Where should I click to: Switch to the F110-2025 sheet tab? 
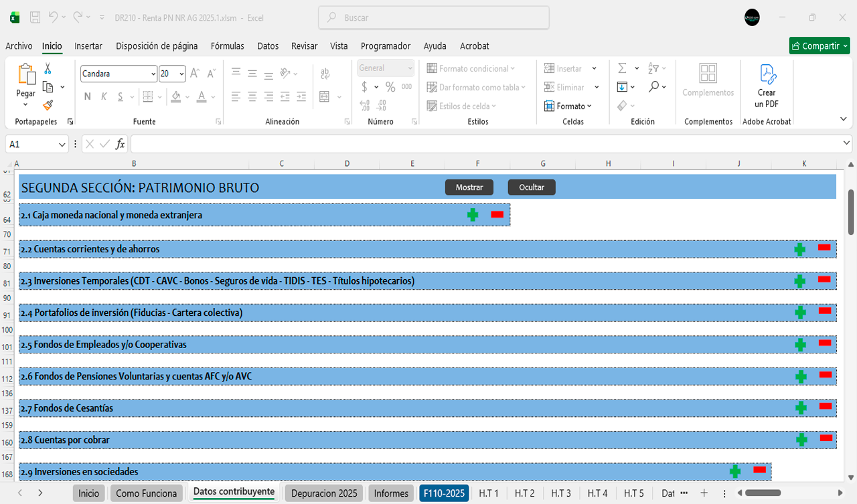[443, 493]
